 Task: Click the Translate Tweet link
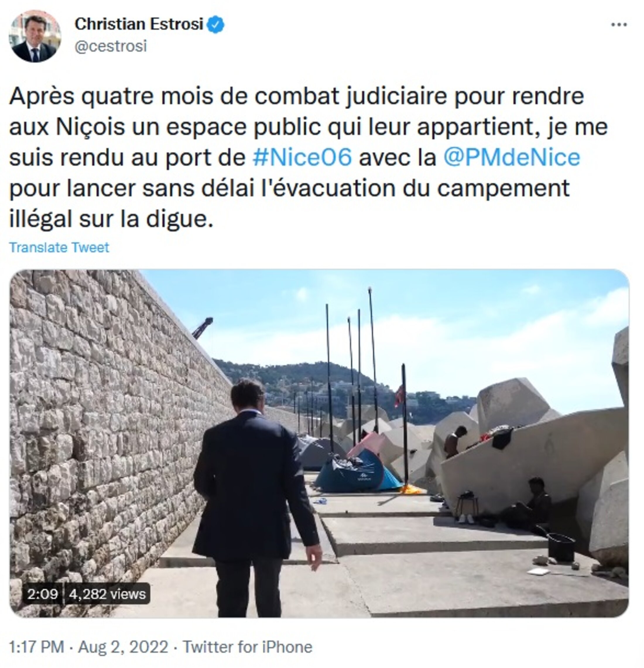pos(59,247)
